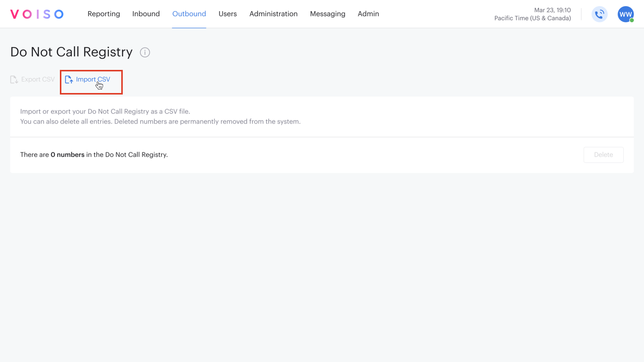
Task: Open the info tooltip beside Do Not Call Registry
Action: [x=145, y=52]
